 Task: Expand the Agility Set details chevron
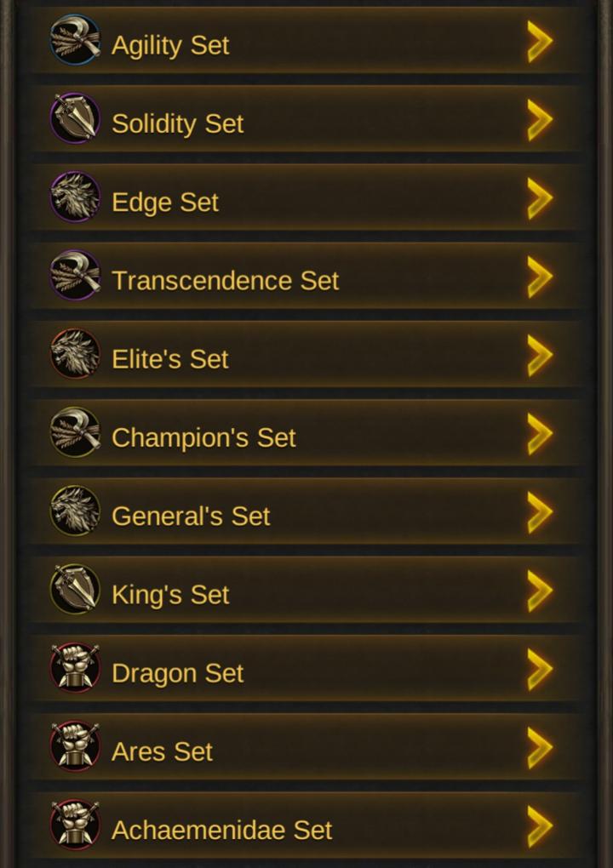[x=539, y=40]
